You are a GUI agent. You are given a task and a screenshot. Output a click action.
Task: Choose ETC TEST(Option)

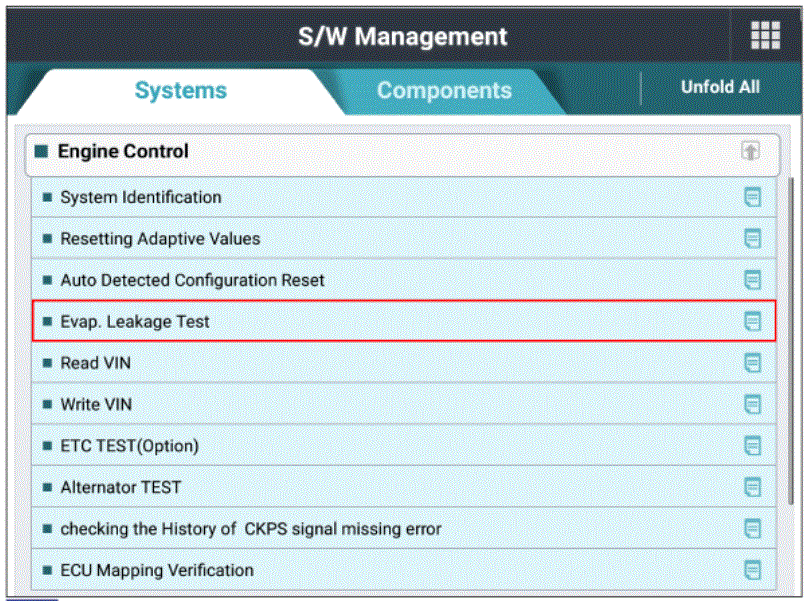[404, 446]
